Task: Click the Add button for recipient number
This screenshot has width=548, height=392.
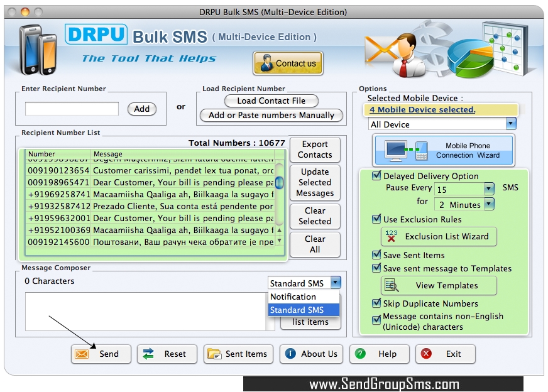Action: [141, 109]
